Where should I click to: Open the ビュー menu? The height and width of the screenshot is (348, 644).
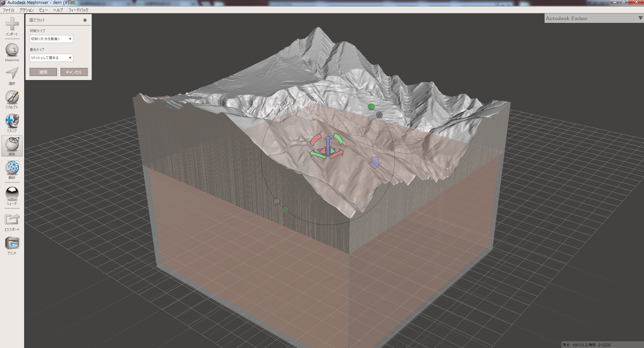pyautogui.click(x=43, y=10)
